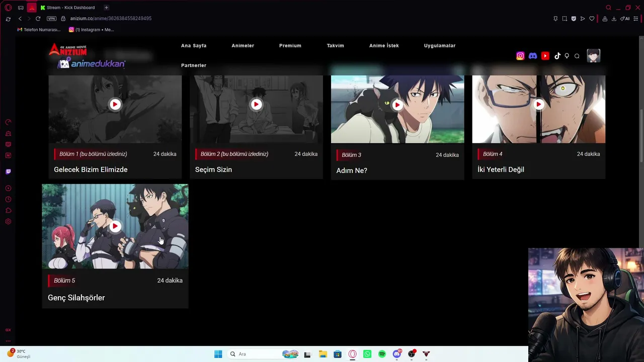Open the weather widget showing 30°C
Screen dimensions: 644x362
coord(19,353)
